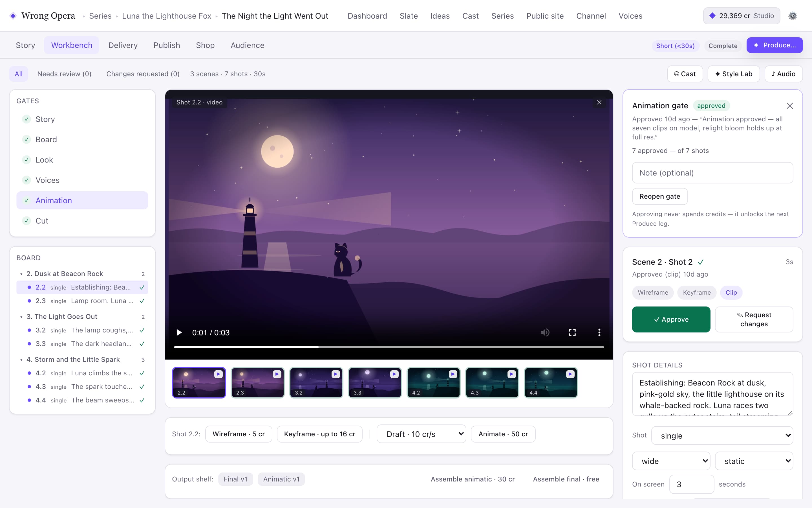Seek on the video progress bar
The width and height of the screenshot is (812, 508).
coord(389,347)
